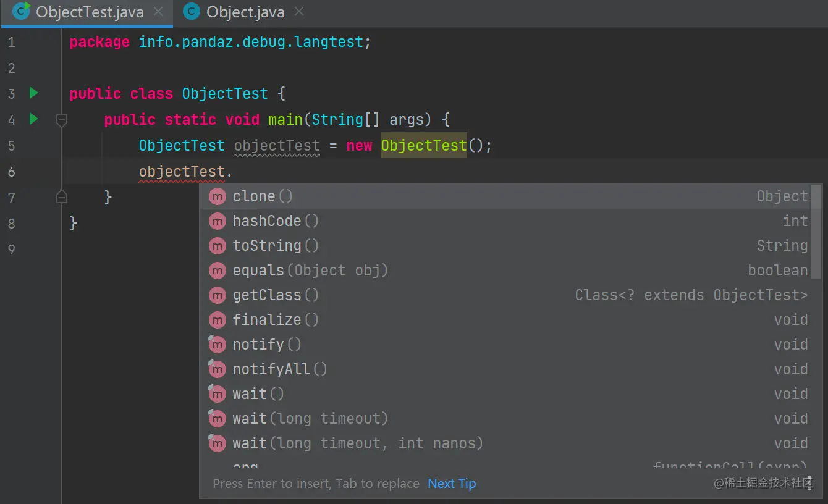
Task: Run the ObjectTest class from the gutter
Action: point(34,93)
